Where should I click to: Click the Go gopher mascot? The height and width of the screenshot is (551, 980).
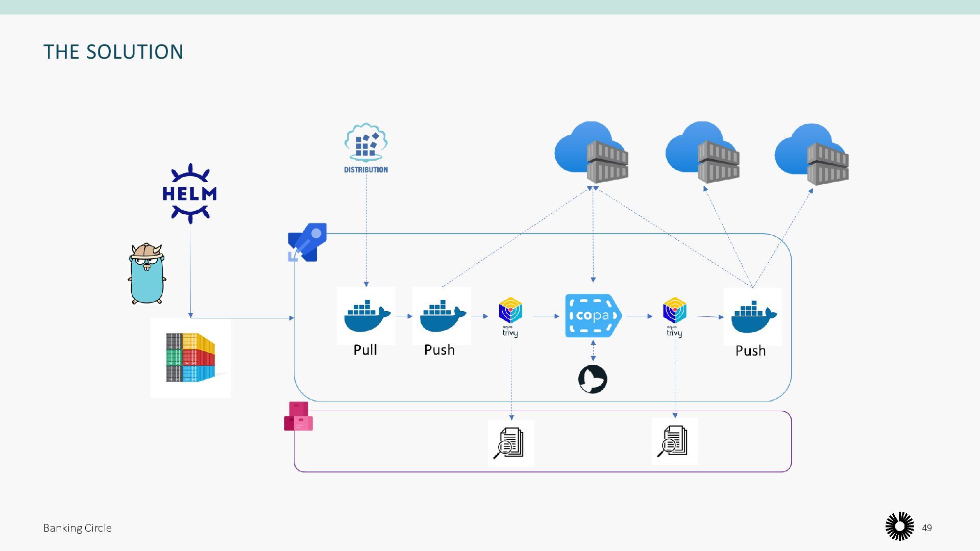coord(147,274)
